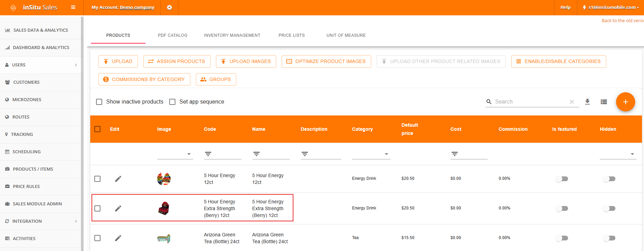The height and width of the screenshot is (251, 644).
Task: Check Show inactive products
Action: pyautogui.click(x=99, y=102)
